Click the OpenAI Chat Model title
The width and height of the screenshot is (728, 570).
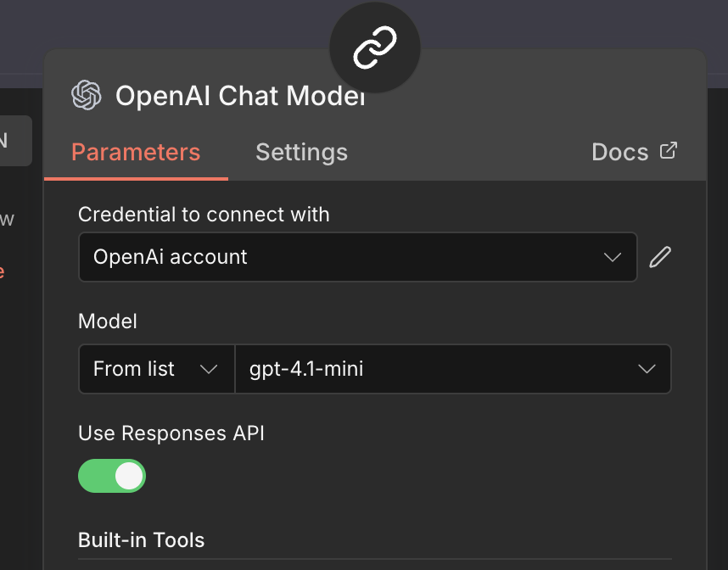tap(240, 96)
